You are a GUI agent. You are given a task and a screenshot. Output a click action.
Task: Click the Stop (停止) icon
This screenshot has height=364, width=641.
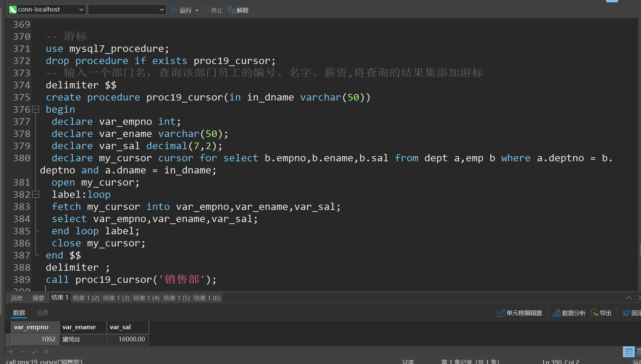pyautogui.click(x=206, y=10)
